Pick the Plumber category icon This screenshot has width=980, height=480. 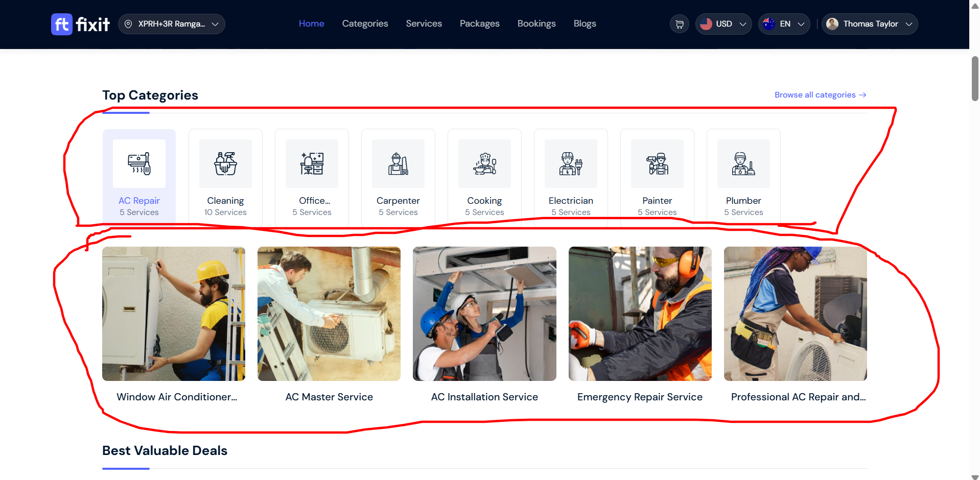pyautogui.click(x=743, y=164)
